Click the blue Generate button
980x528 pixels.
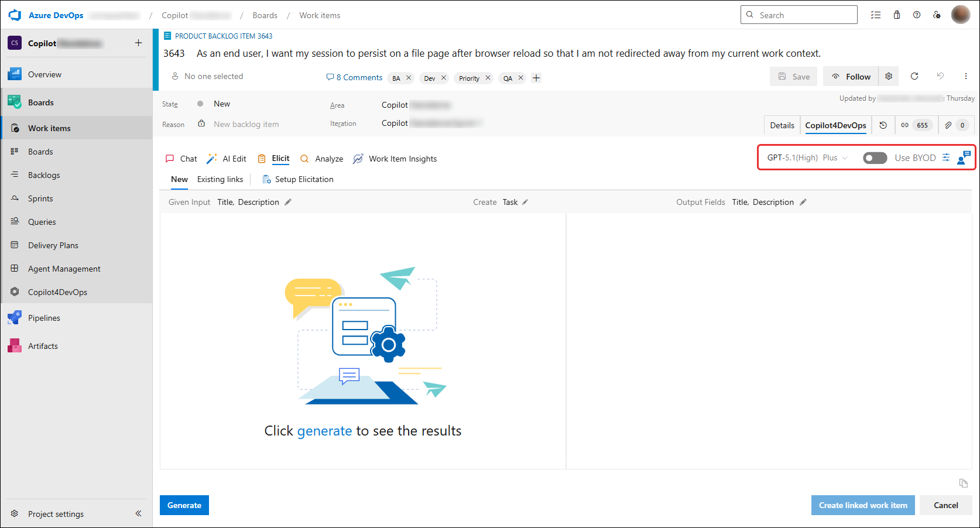184,505
